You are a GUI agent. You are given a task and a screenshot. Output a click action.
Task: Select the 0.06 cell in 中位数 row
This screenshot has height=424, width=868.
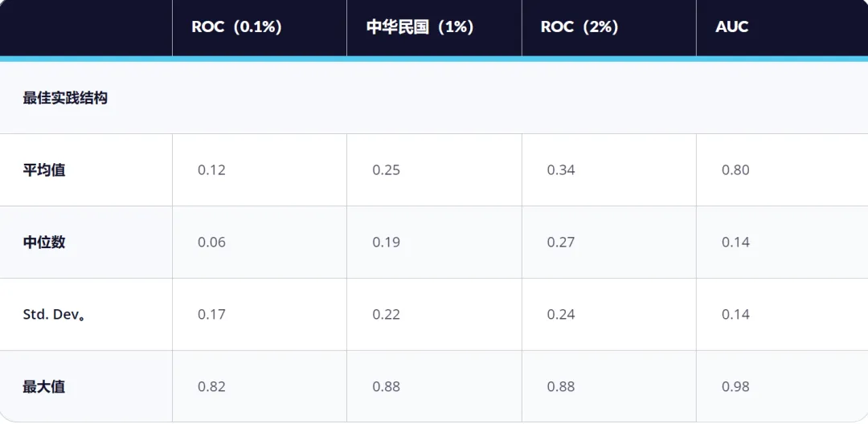pos(259,243)
